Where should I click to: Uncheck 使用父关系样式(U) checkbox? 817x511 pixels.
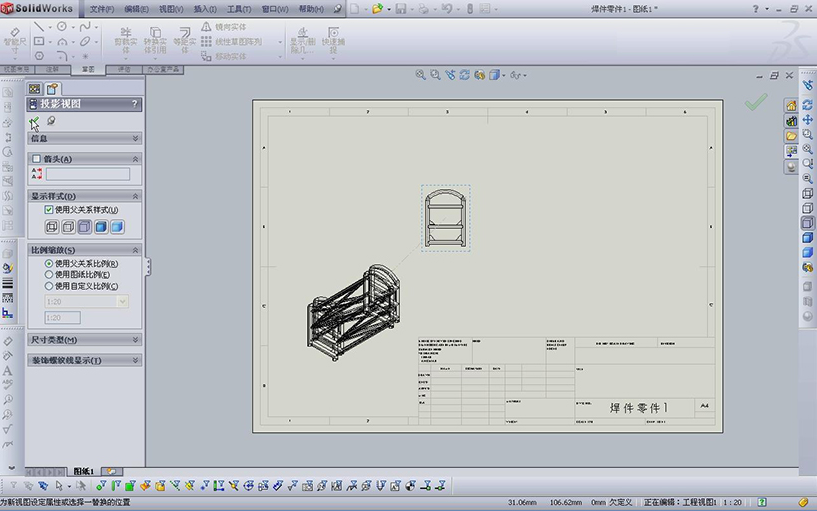tap(48, 209)
